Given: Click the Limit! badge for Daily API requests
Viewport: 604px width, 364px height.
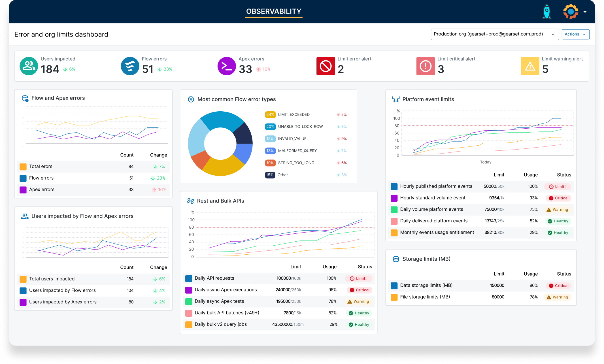Looking at the screenshot, I should click(x=358, y=278).
